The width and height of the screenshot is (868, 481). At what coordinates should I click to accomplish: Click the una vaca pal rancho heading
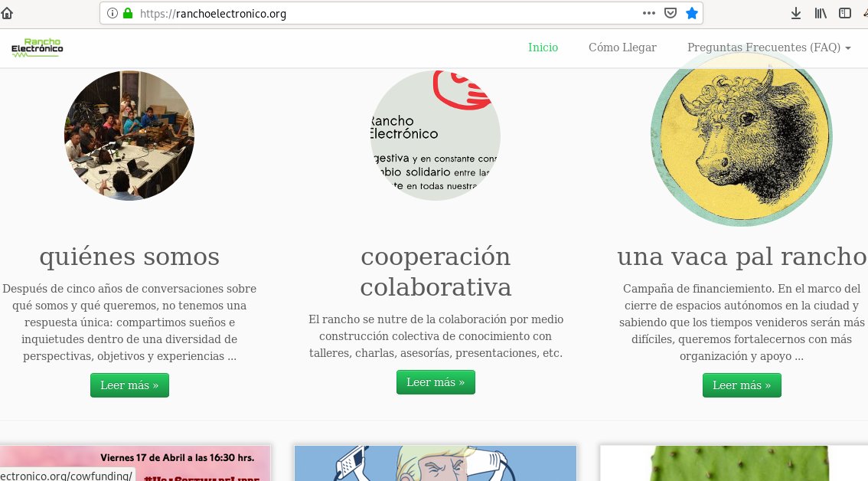click(742, 257)
